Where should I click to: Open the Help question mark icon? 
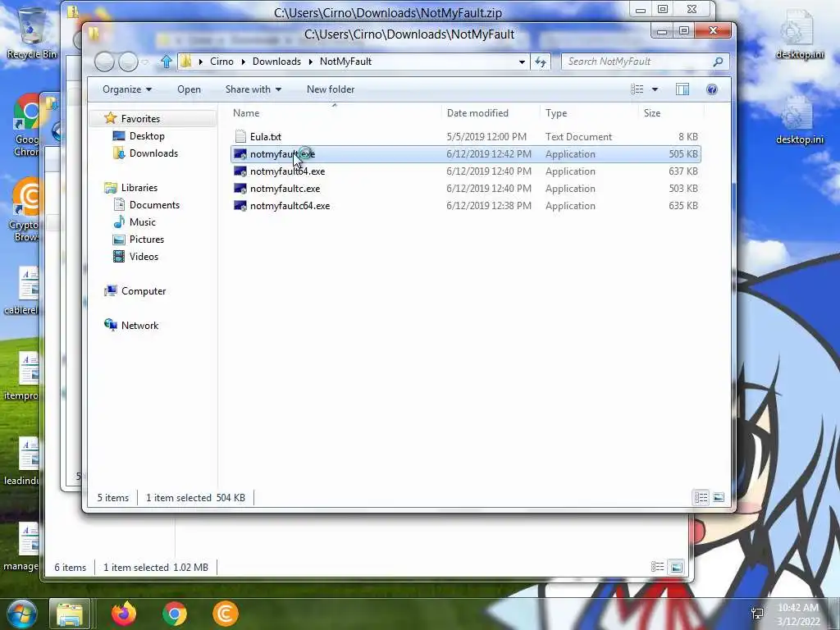[x=712, y=89]
